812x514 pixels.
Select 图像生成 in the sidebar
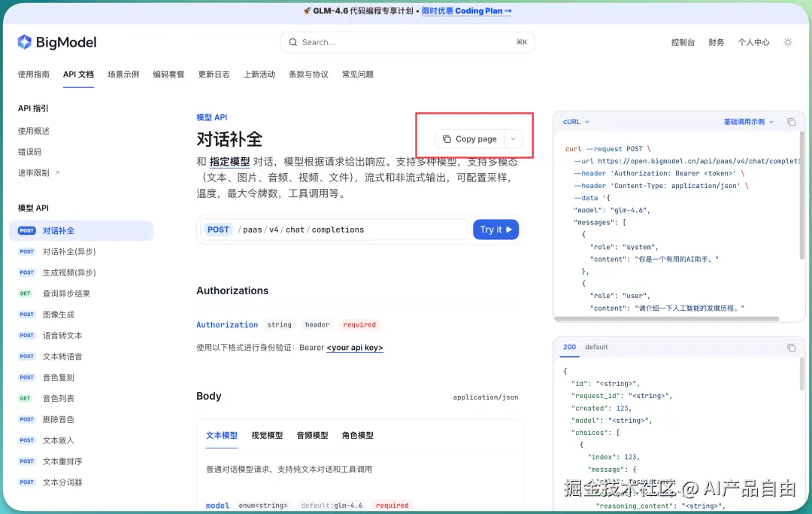coord(58,314)
